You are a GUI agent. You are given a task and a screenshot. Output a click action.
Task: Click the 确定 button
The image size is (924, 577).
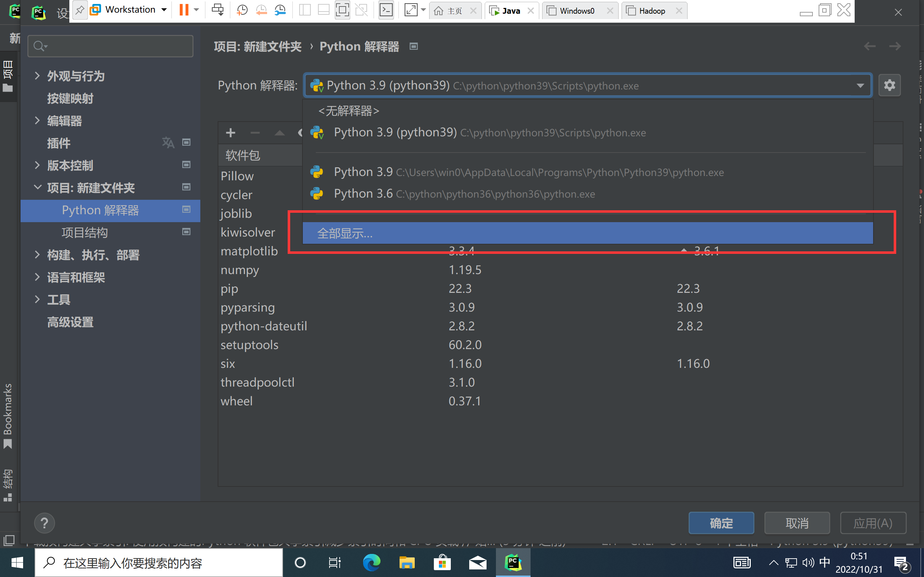[x=721, y=523]
